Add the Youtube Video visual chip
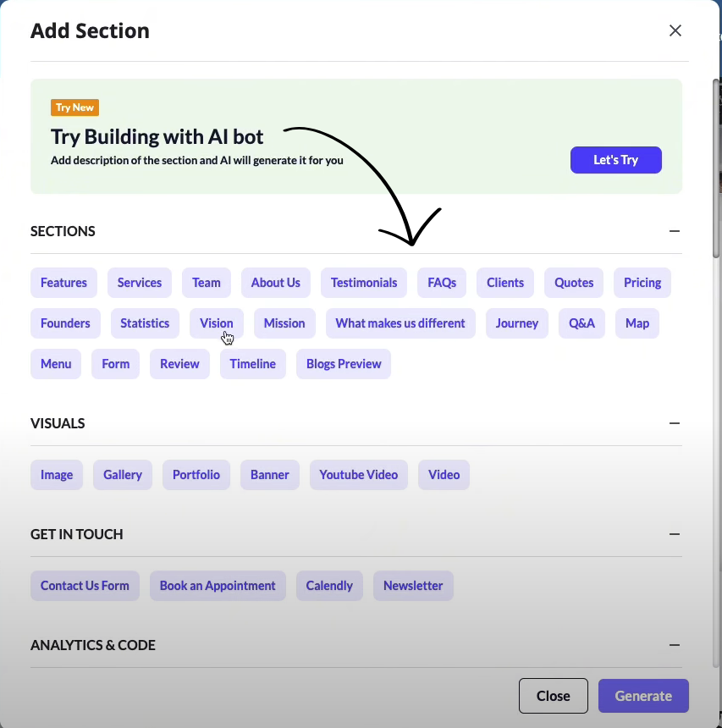Screen dimensions: 722x728 358,475
